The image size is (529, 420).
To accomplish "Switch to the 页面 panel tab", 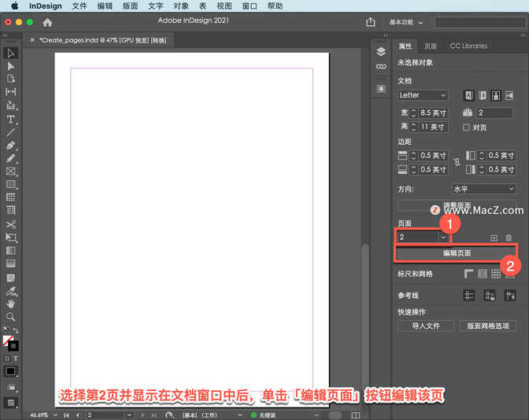I will point(430,46).
